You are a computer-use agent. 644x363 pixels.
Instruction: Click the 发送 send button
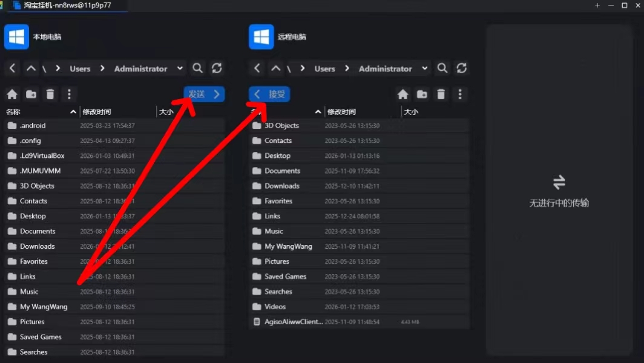click(x=204, y=94)
